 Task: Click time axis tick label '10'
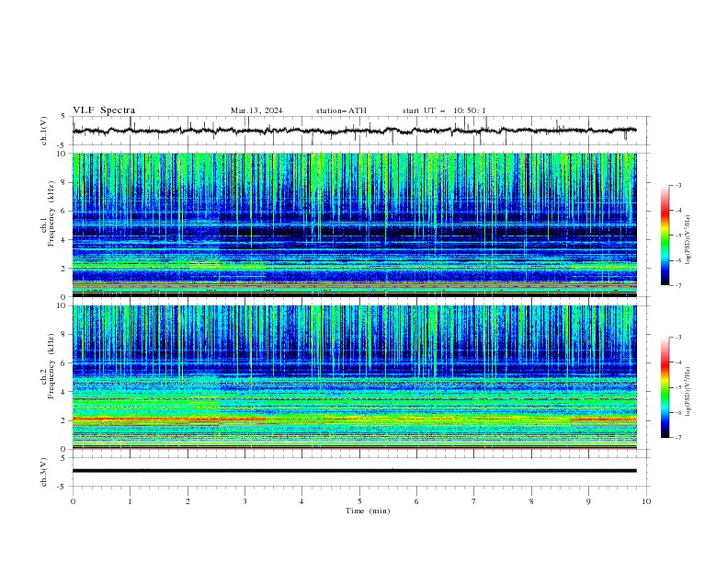(646, 501)
